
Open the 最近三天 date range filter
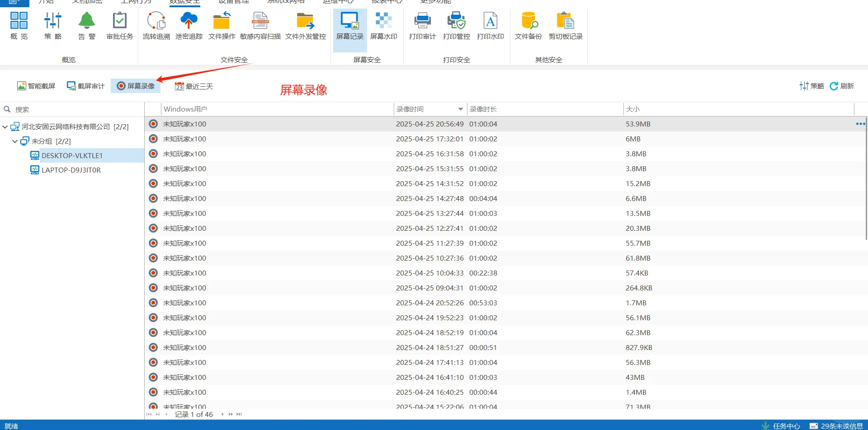194,86
